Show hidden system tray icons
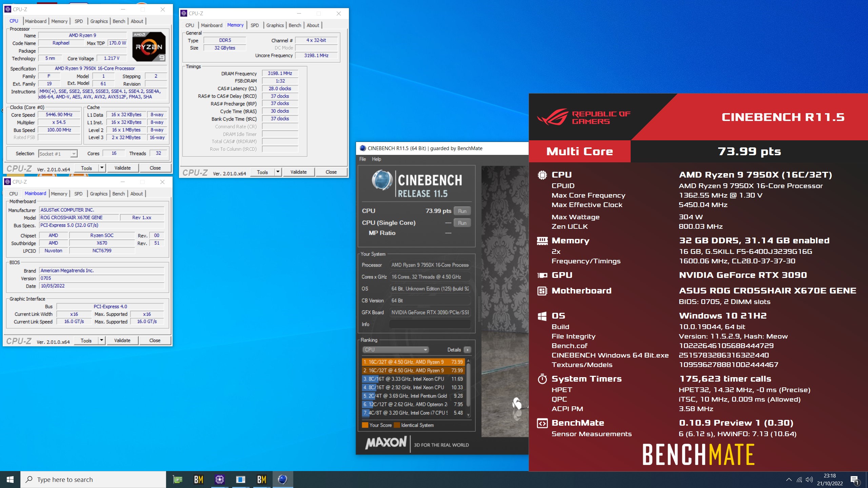 pos(789,480)
